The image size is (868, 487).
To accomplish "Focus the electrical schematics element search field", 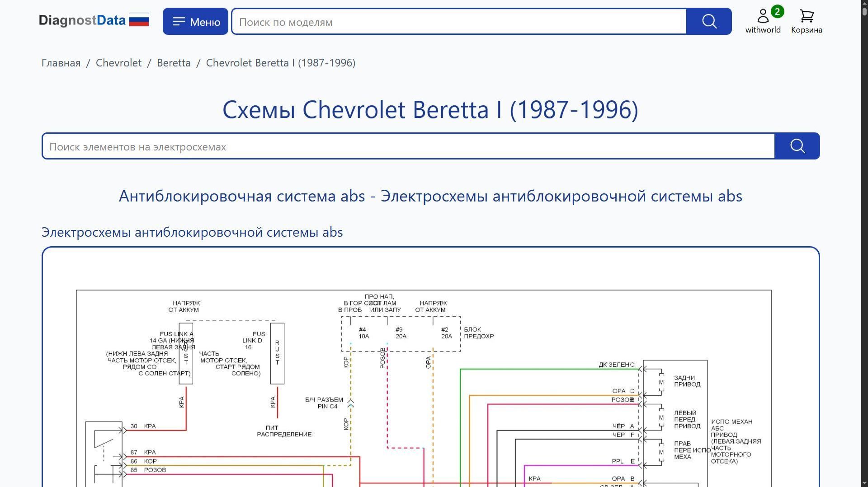I will click(x=409, y=146).
